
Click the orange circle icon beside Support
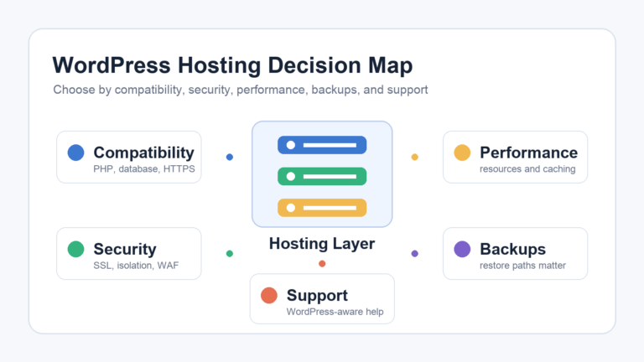tap(269, 296)
